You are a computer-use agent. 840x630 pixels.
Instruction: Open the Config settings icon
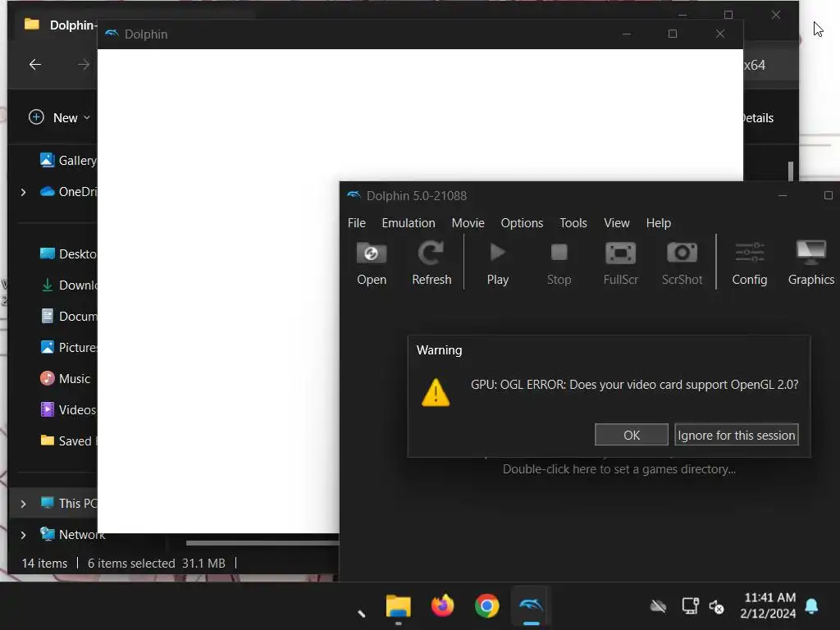750,263
